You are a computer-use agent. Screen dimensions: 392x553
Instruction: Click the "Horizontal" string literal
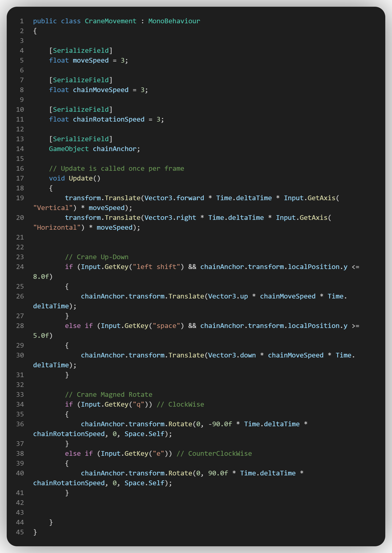pyautogui.click(x=57, y=227)
